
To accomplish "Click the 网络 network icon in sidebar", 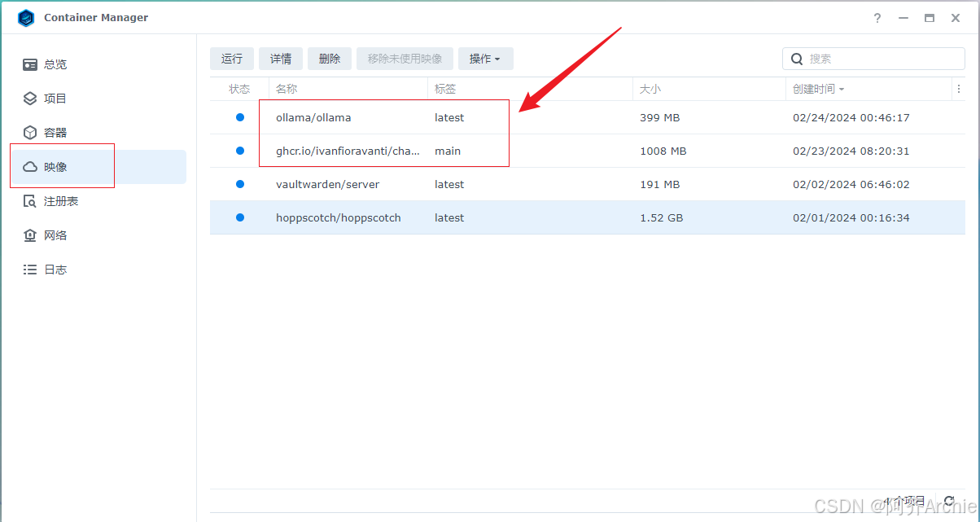I will (30, 235).
